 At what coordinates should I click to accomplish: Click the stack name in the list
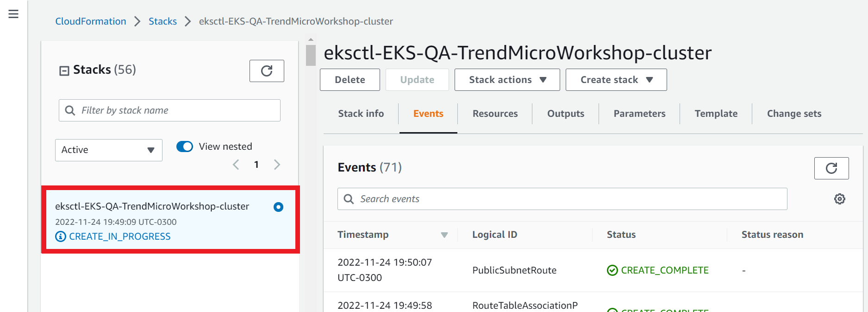coord(152,206)
